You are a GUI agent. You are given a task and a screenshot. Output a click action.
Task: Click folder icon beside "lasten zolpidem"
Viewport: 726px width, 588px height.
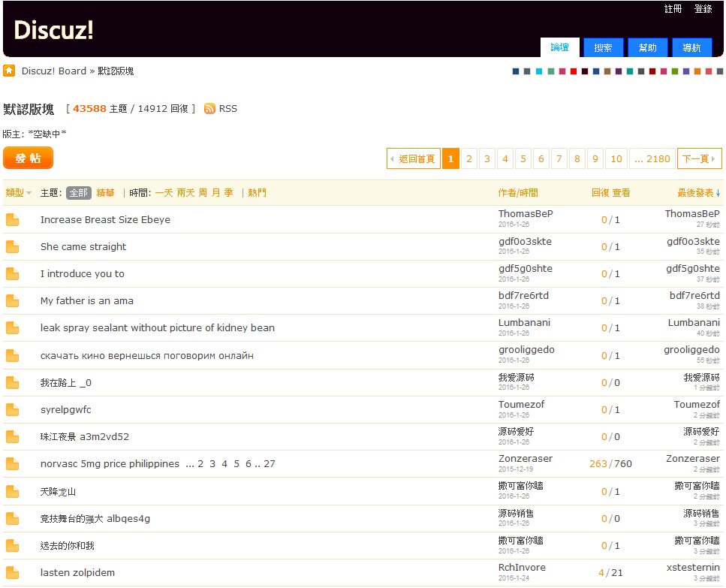(x=13, y=573)
